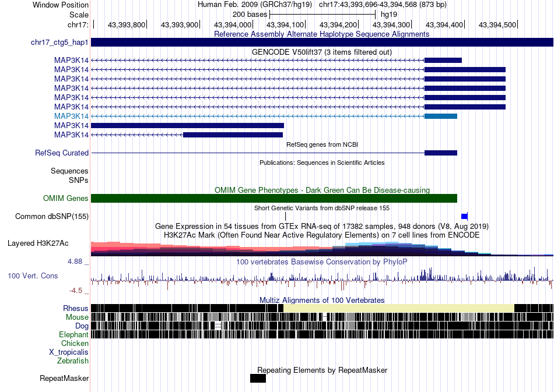The image size is (554, 392).
Task: Click the RefSeq Curated track label
Action: click(61, 153)
